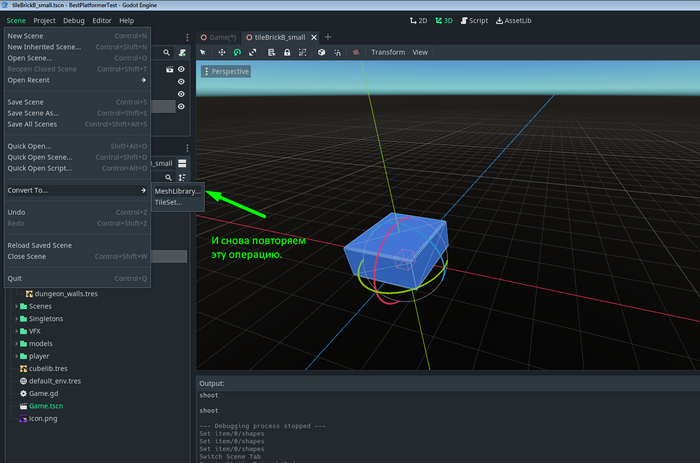Activate the Rotate Mode tool
Image resolution: width=700 pixels, height=463 pixels.
click(237, 52)
